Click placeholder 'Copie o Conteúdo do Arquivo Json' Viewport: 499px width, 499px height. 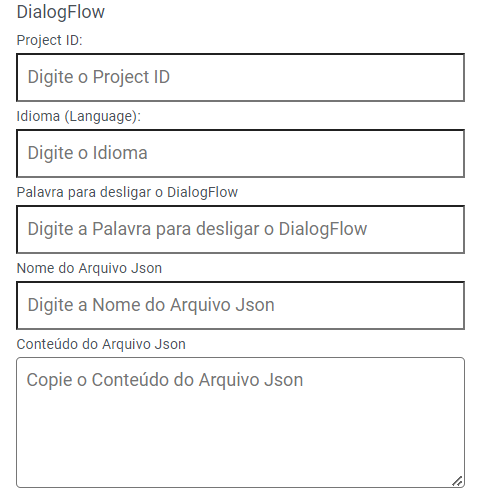click(165, 380)
